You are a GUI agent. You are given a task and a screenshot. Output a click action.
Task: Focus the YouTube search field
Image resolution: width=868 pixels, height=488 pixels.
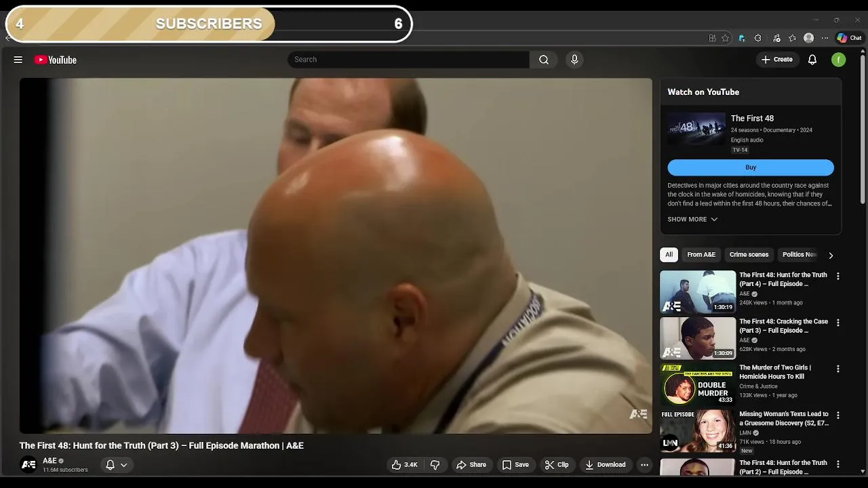(x=408, y=60)
